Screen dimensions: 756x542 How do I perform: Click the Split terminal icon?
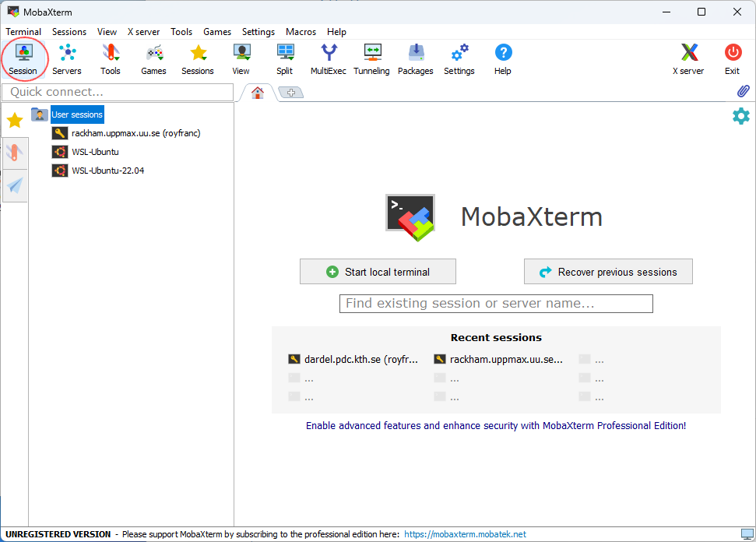coord(284,59)
